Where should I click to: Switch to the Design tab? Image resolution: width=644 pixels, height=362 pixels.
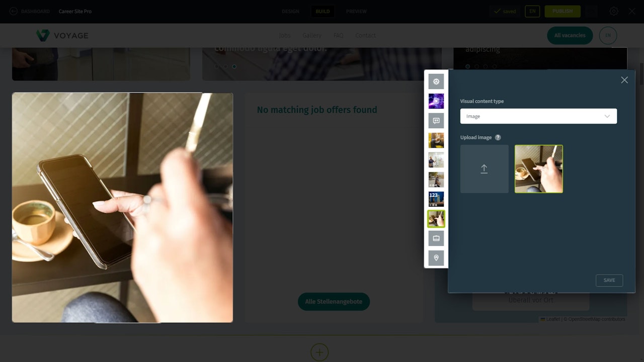click(x=290, y=11)
